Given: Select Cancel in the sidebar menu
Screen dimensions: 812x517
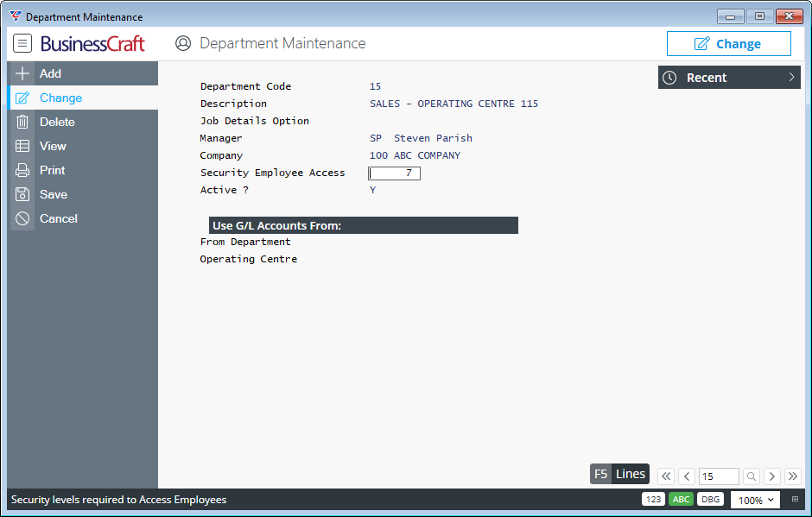Looking at the screenshot, I should pyautogui.click(x=83, y=218).
